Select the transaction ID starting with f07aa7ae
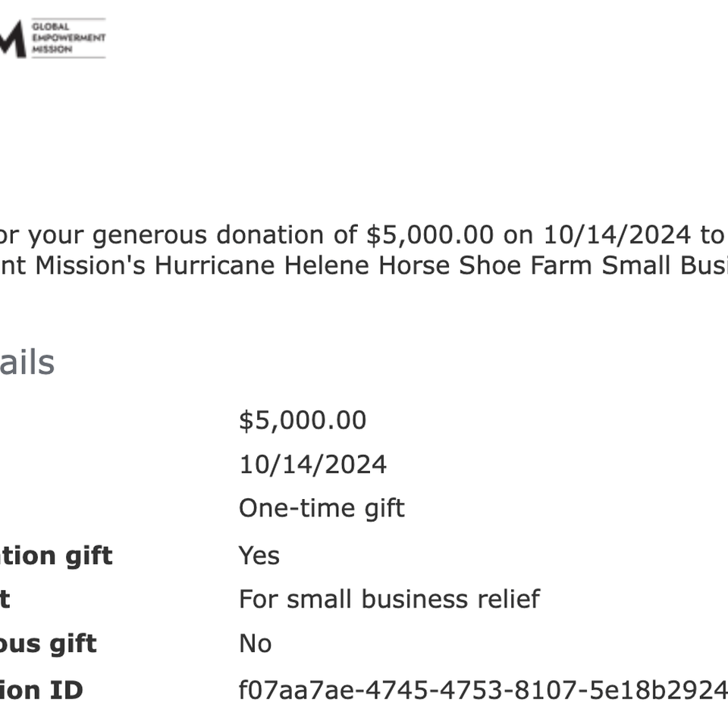Viewport: 728px width, 728px height. point(483,690)
